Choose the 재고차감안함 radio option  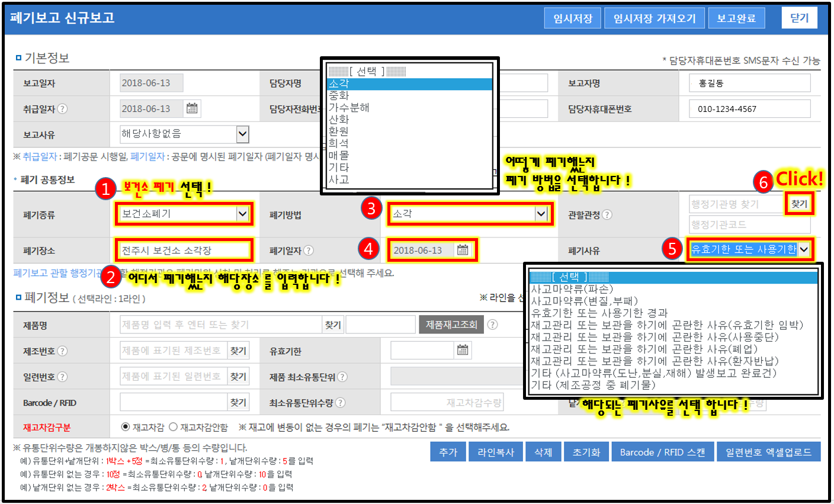[173, 427]
